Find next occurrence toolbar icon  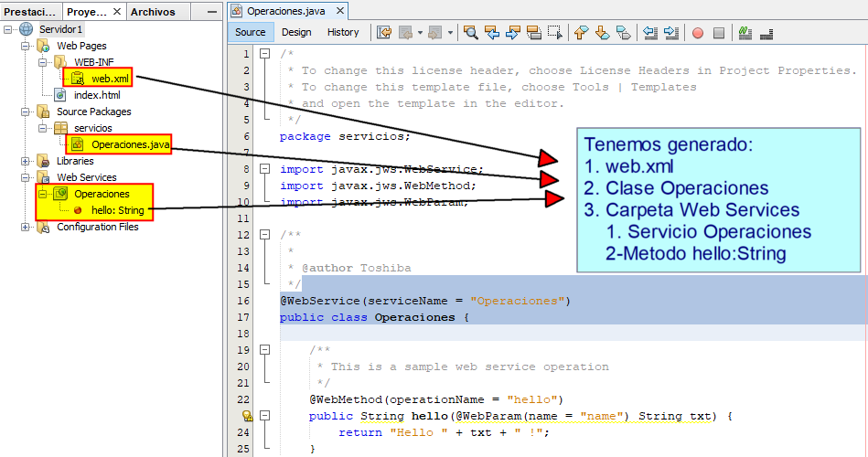pos(512,33)
